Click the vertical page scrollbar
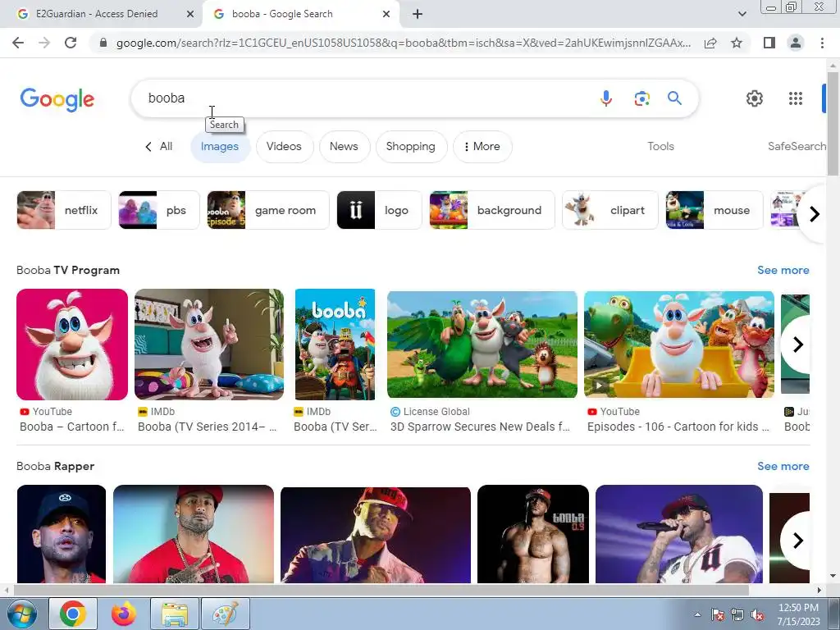Image resolution: width=840 pixels, height=630 pixels. point(833,123)
